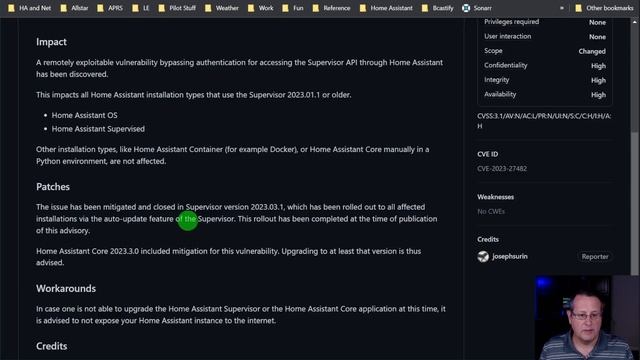Image resolution: width=640 pixels, height=360 pixels.
Task: Click the scrollbar up arrow
Action: point(634,22)
